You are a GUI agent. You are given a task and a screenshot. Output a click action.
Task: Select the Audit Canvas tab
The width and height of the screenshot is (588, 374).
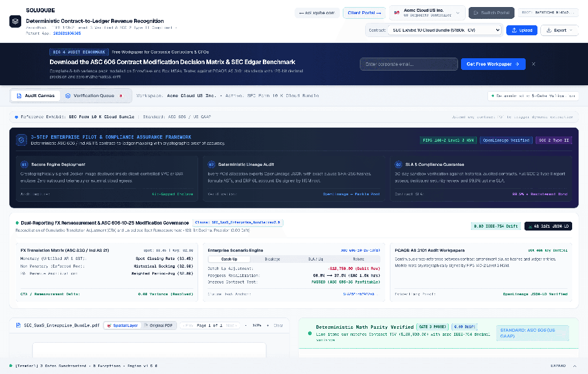point(36,96)
